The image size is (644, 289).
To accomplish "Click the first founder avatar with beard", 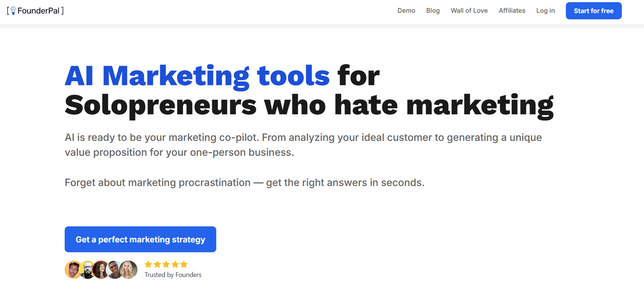I will 73,270.
